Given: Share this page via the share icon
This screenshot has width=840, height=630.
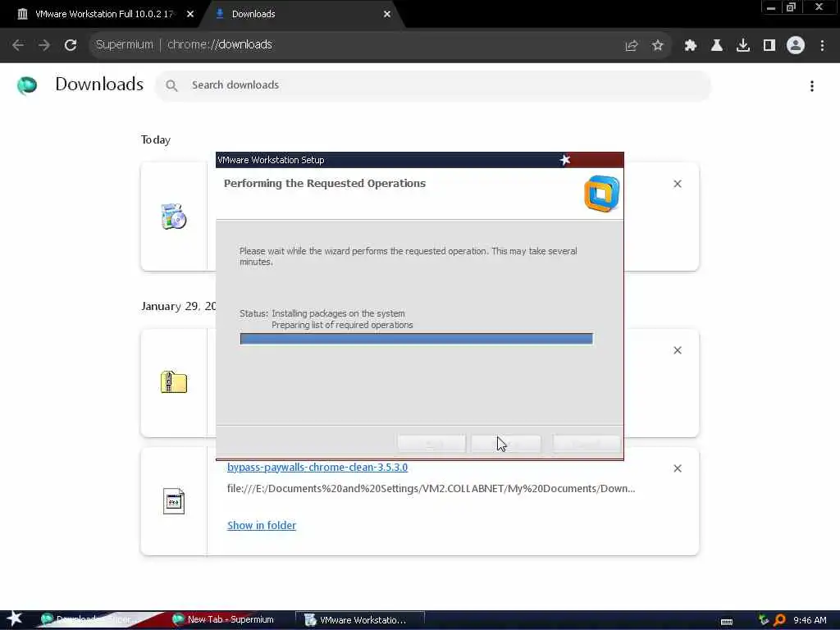Looking at the screenshot, I should coord(632,46).
